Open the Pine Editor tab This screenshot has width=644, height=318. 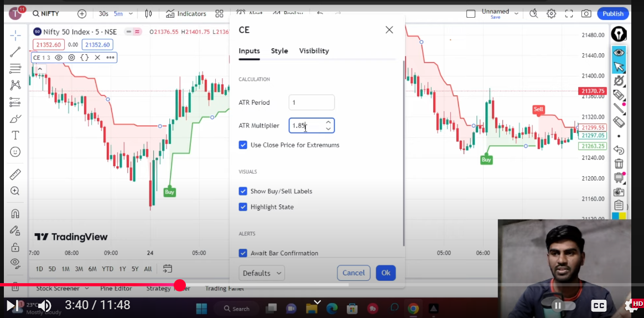(x=116, y=289)
